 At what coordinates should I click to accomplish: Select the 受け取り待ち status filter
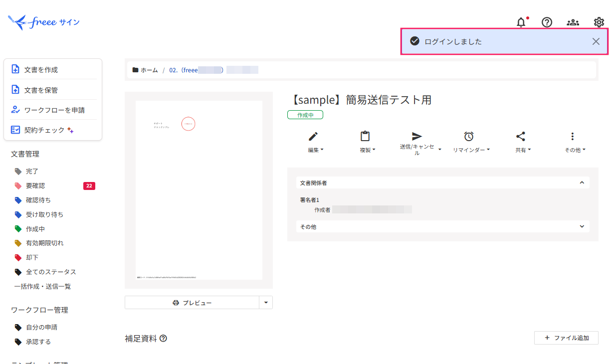pyautogui.click(x=44, y=214)
